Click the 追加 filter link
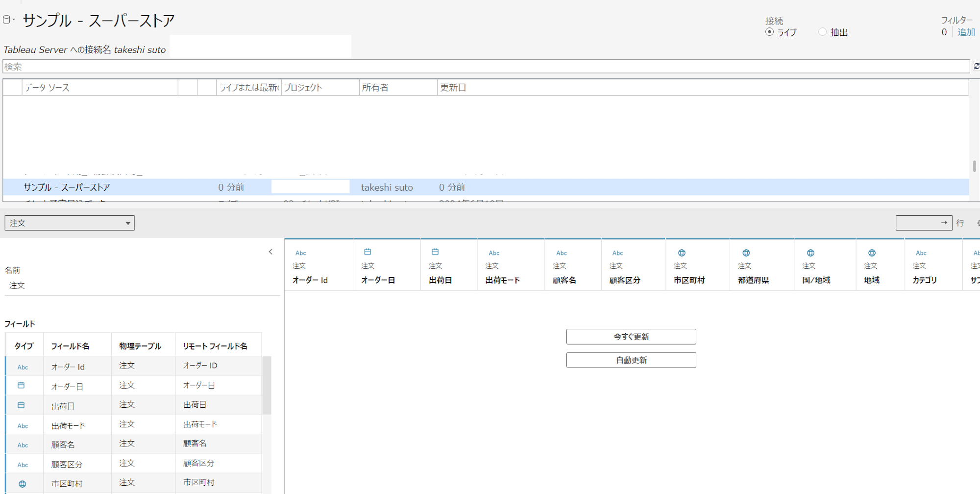This screenshot has height=494, width=980. click(x=966, y=32)
